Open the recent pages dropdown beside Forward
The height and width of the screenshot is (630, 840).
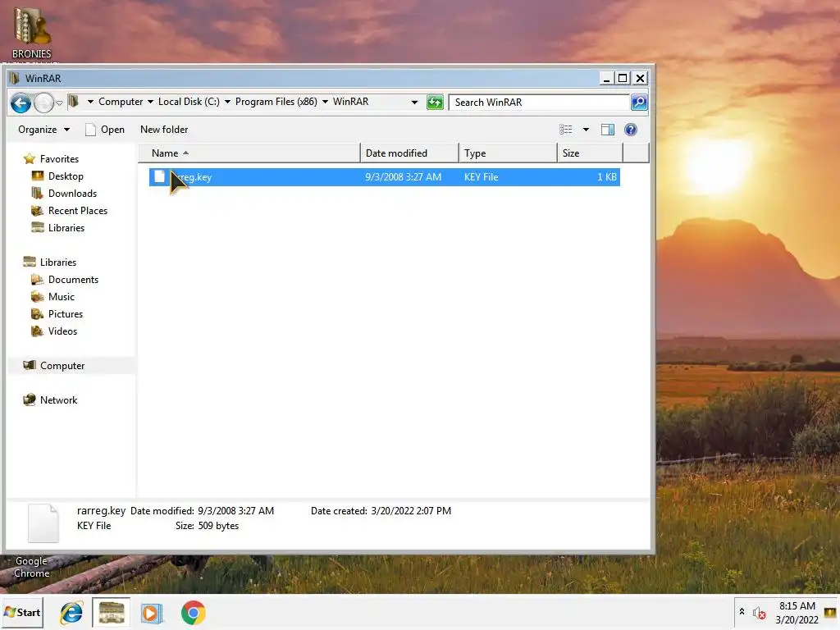pos(59,103)
